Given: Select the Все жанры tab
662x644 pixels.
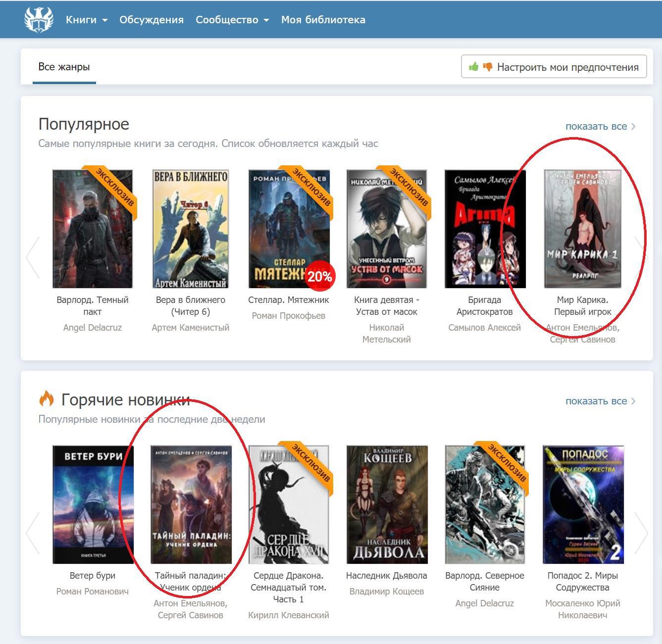Looking at the screenshot, I should click(x=64, y=67).
